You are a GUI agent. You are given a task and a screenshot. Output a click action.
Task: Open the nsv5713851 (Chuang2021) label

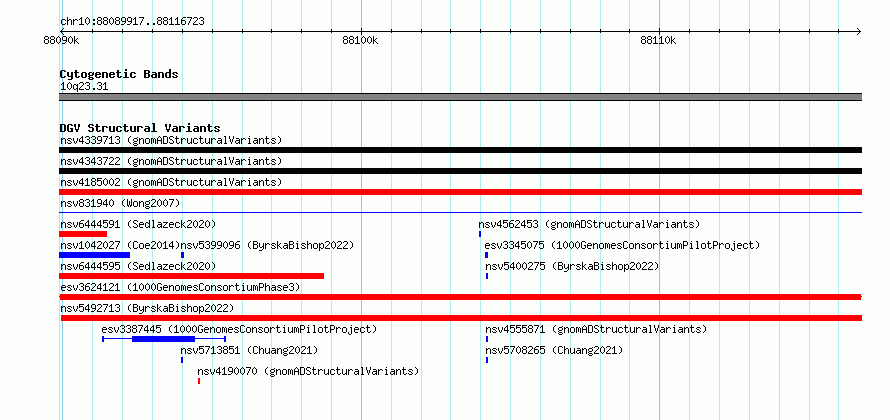coord(249,350)
